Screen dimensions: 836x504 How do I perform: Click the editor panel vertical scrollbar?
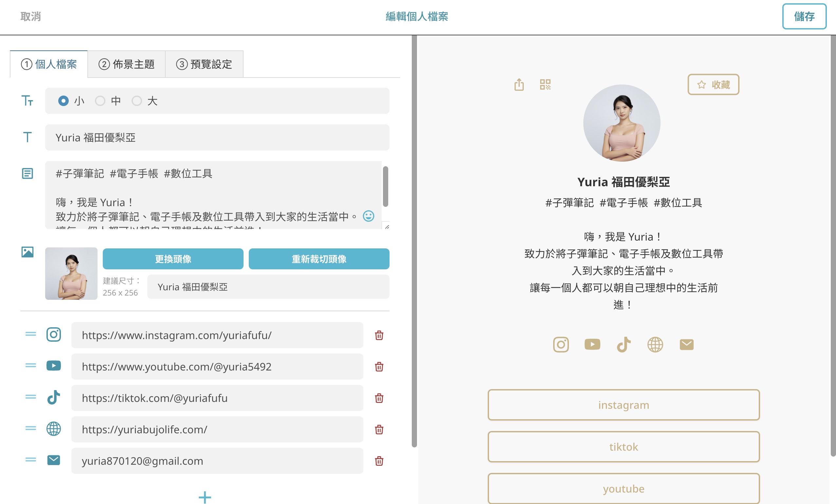pos(414,241)
